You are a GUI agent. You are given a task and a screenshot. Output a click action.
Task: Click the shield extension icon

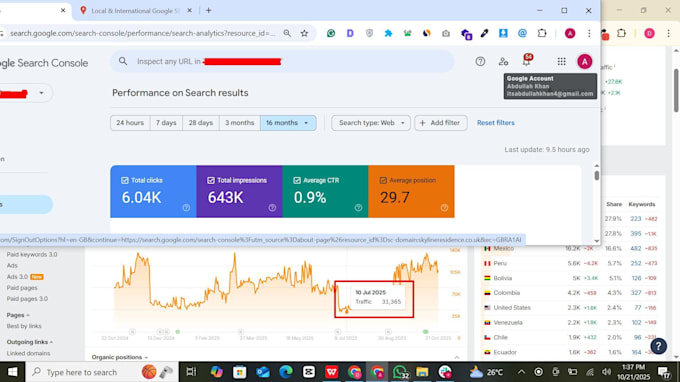coord(369,33)
